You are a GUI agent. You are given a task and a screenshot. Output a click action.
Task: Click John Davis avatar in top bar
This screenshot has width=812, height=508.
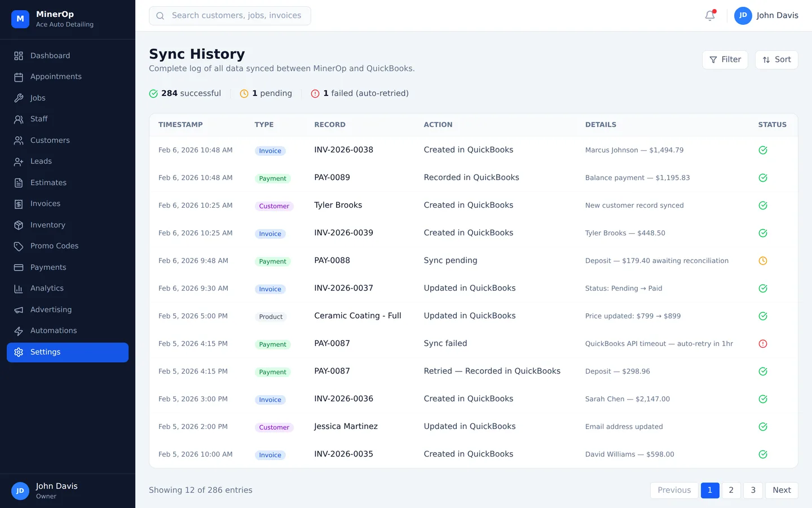coord(743,16)
